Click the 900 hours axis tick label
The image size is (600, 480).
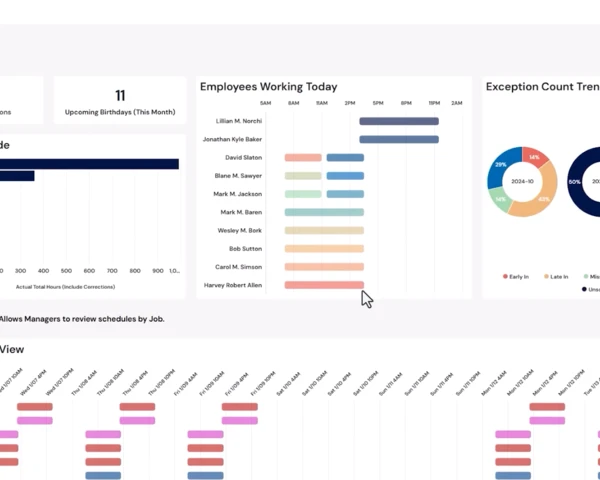(x=158, y=271)
